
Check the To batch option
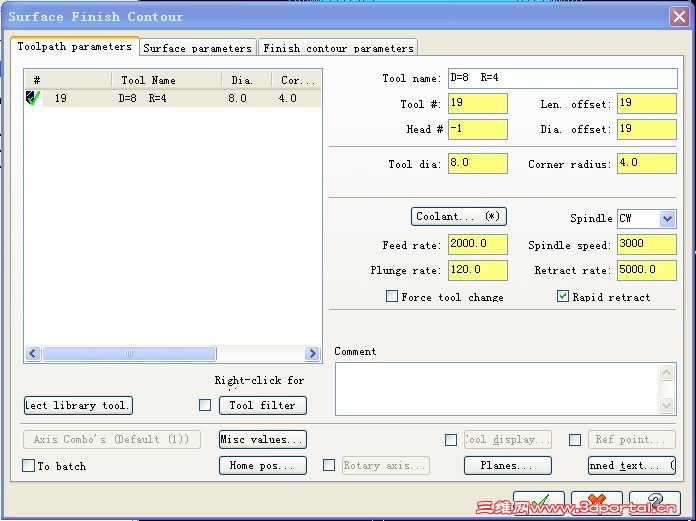click(28, 466)
